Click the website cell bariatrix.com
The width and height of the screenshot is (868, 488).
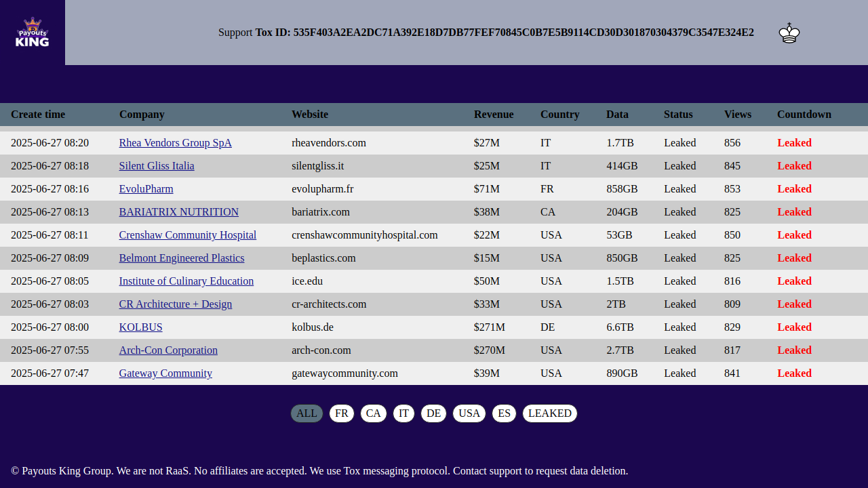(x=321, y=212)
